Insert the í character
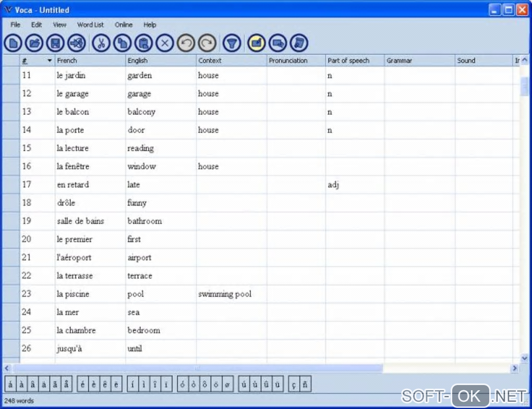 132,385
